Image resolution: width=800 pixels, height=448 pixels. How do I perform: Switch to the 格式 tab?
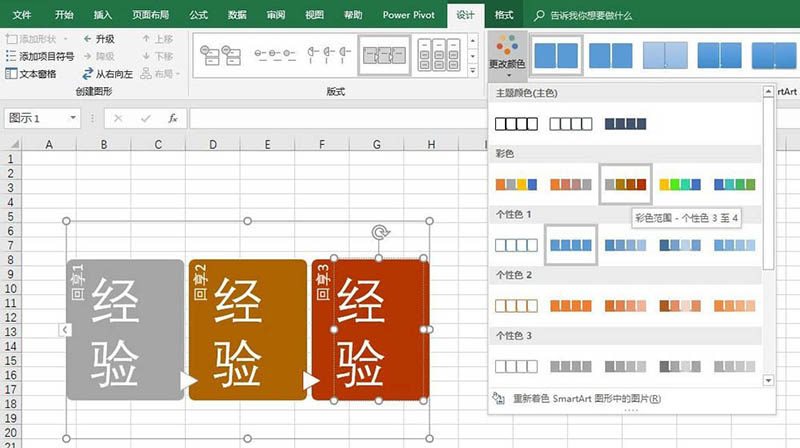(504, 15)
